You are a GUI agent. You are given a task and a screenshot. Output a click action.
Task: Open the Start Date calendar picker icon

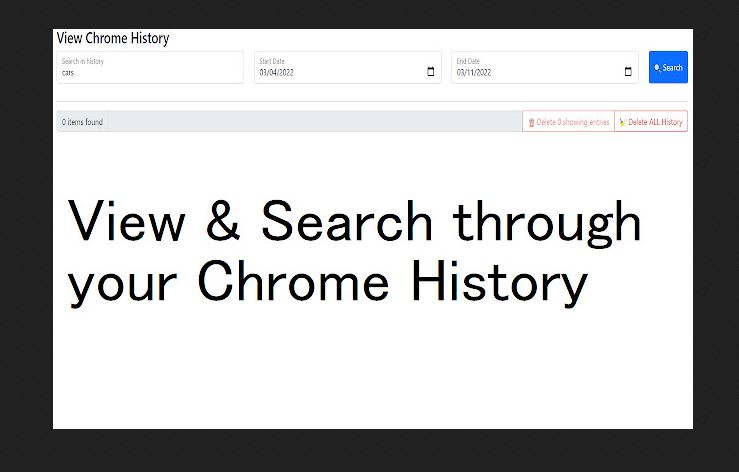[430, 72]
